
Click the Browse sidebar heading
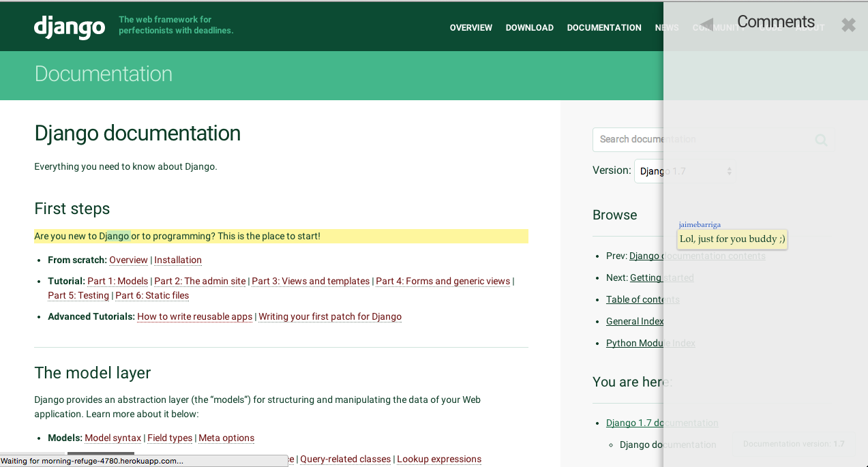pyautogui.click(x=615, y=215)
